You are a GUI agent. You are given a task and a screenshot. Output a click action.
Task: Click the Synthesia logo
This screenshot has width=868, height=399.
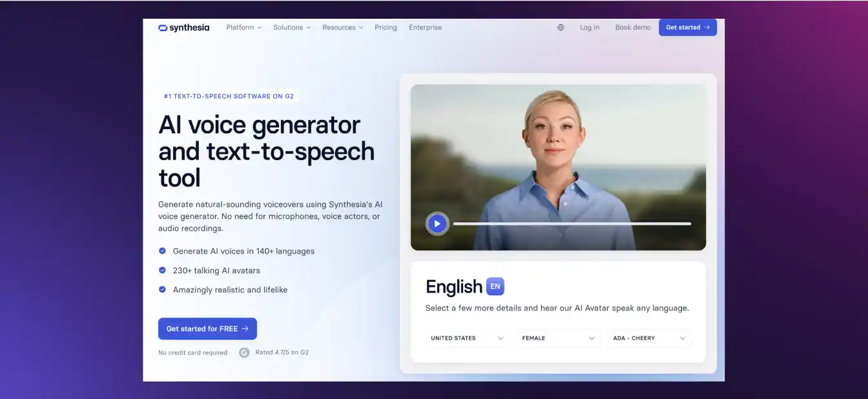click(183, 28)
